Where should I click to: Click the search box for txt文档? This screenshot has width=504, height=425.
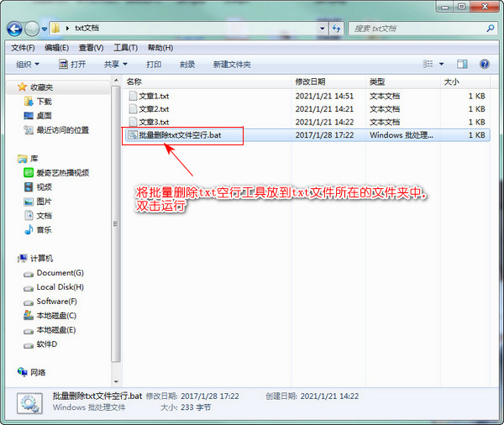(422, 29)
